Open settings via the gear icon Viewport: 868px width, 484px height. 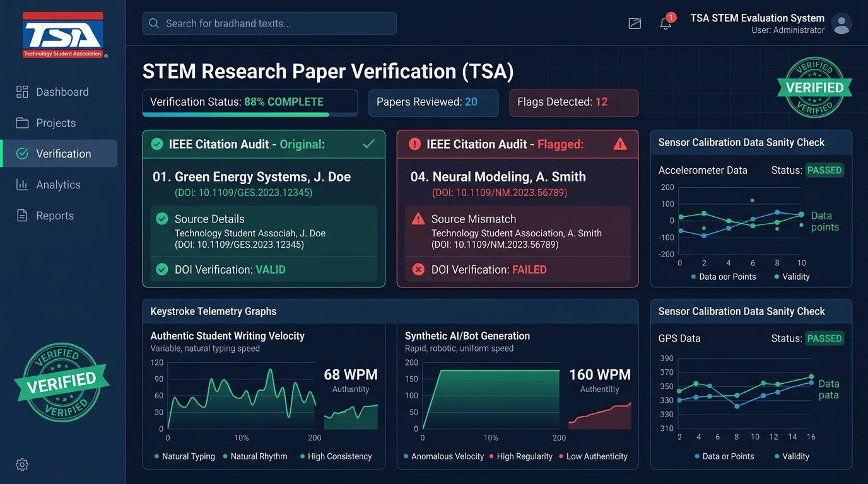tap(22, 464)
